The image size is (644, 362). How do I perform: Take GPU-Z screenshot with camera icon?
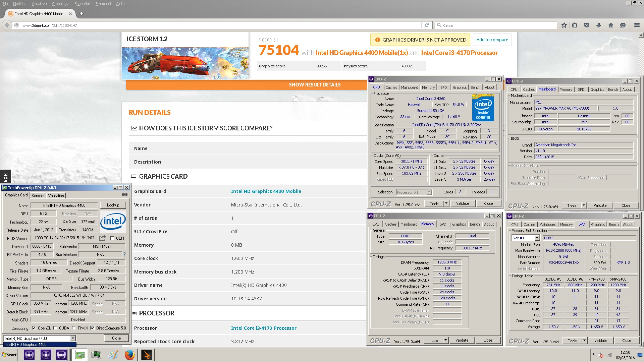point(125,194)
